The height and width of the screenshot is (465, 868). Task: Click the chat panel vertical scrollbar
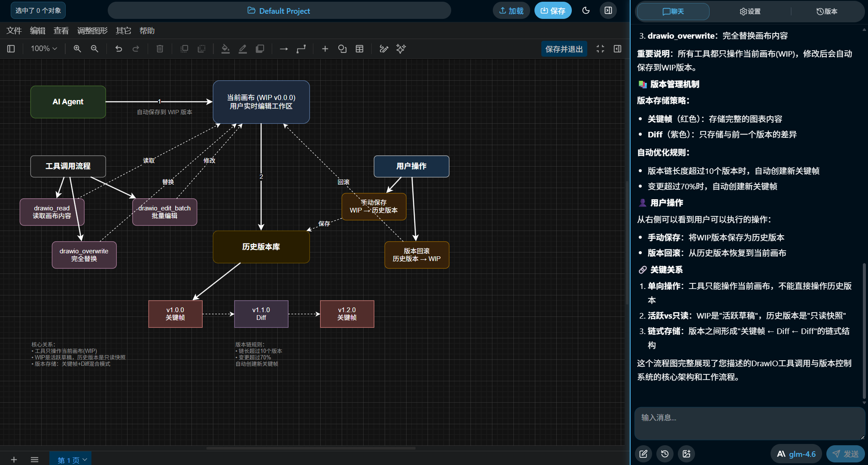tap(864, 331)
